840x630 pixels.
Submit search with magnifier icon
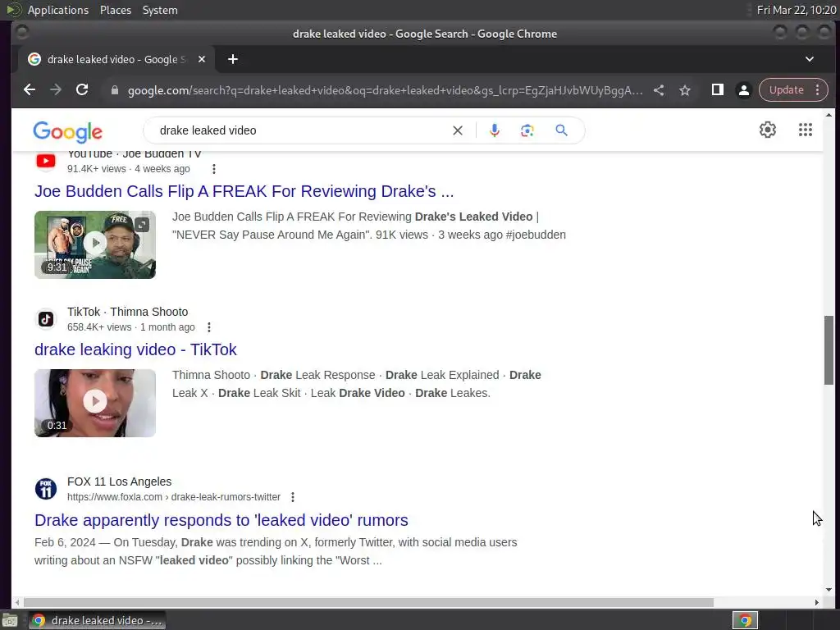[561, 130]
